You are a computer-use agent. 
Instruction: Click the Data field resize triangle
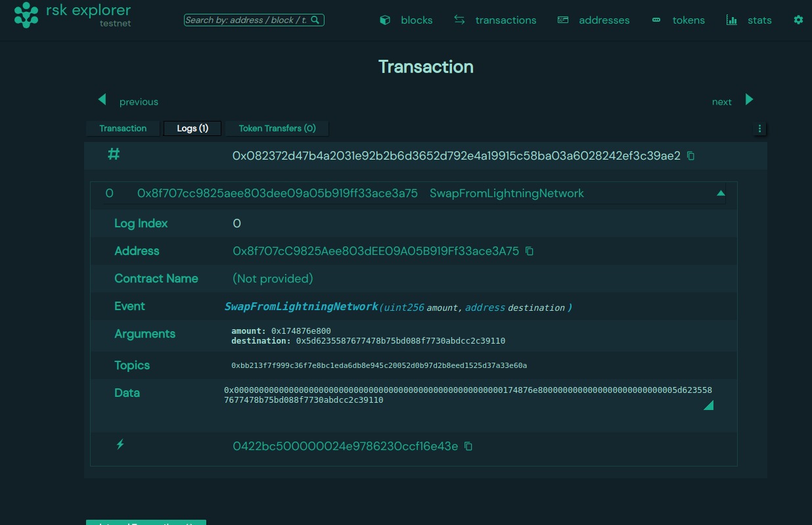click(708, 405)
